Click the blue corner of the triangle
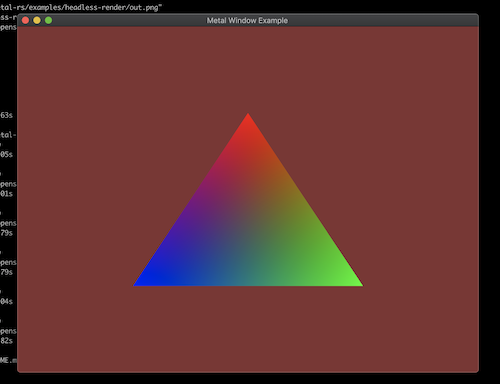Image resolution: width=500 pixels, height=384 pixels. (x=143, y=281)
